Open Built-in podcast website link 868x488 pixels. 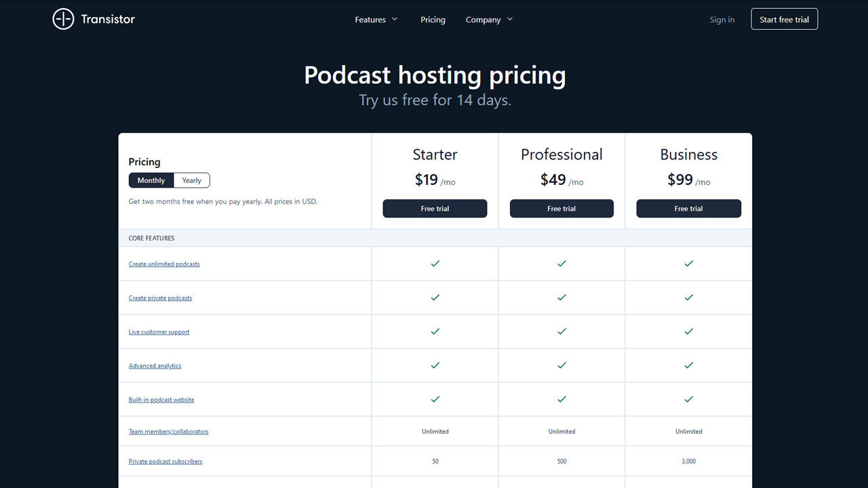pyautogui.click(x=161, y=399)
